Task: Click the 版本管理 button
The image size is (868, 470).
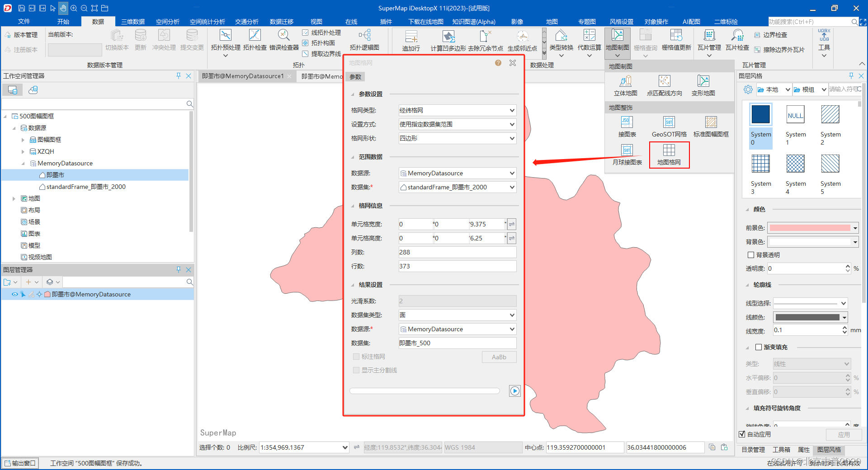Action: pos(21,35)
